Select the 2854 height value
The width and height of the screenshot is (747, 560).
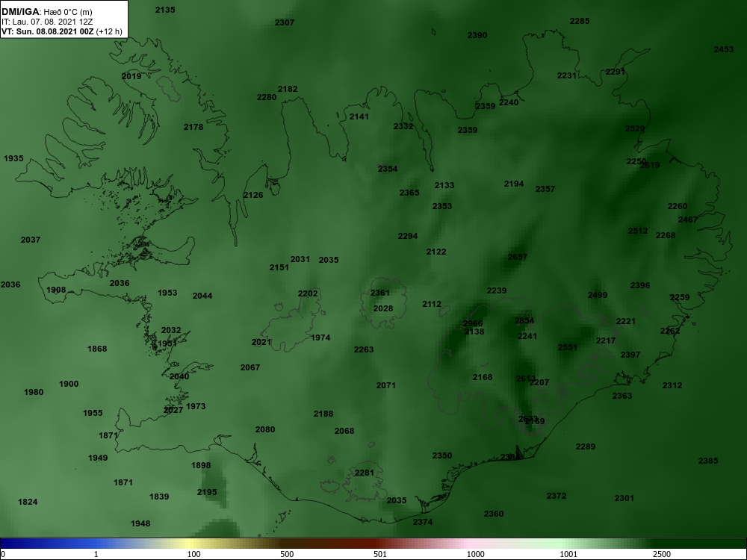[x=524, y=321]
